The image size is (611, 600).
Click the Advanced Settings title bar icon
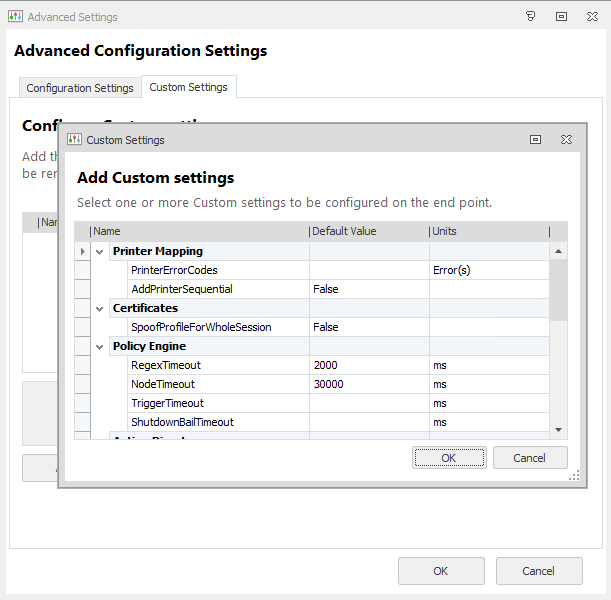pyautogui.click(x=16, y=17)
